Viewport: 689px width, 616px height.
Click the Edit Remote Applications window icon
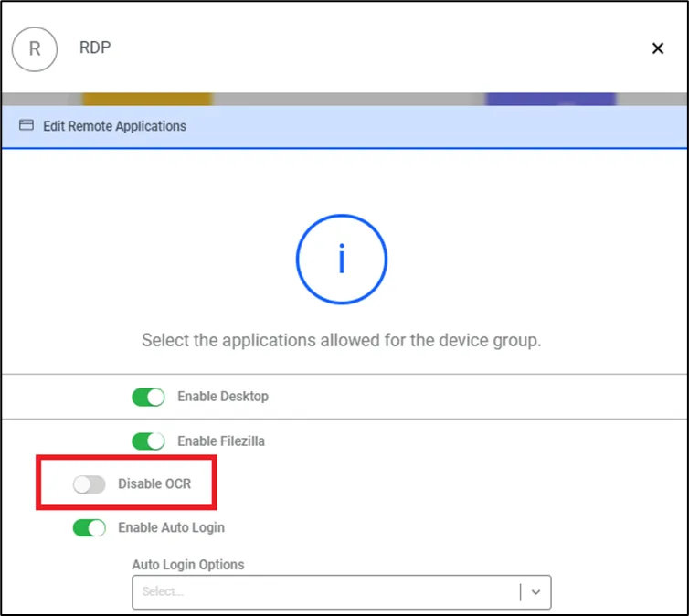tap(26, 125)
